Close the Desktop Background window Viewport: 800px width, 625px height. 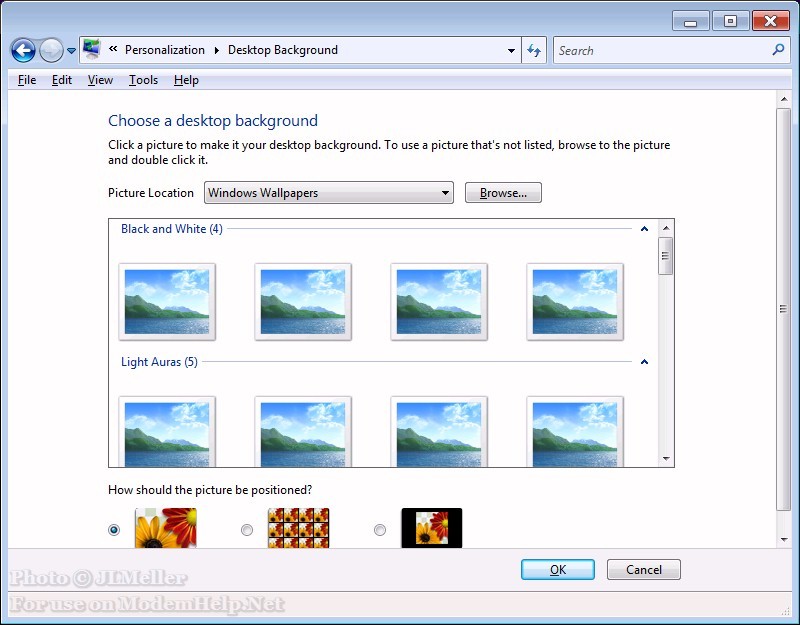coord(770,21)
